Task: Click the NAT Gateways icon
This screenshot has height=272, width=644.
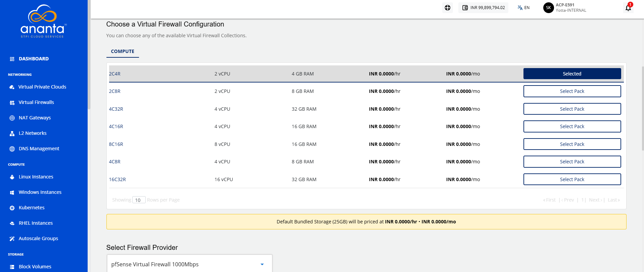Action: point(12,118)
